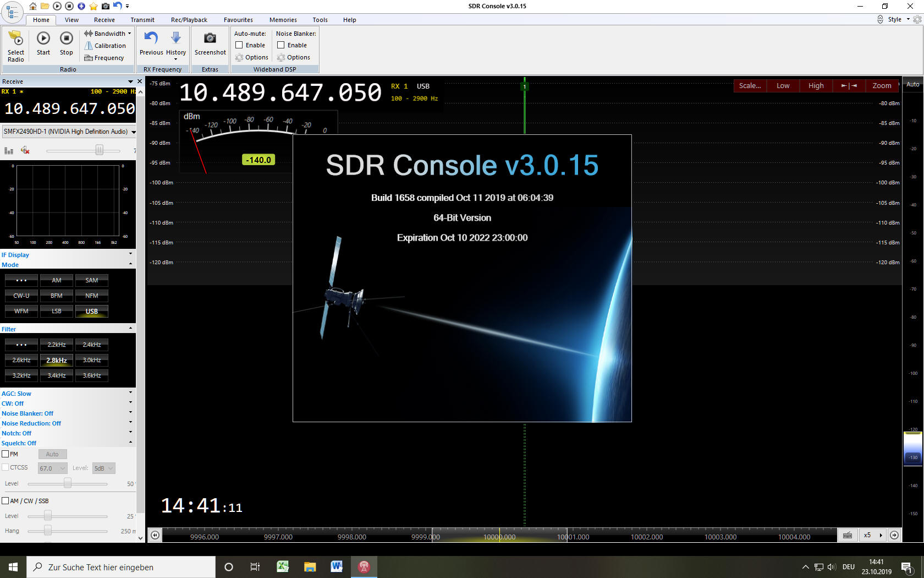Open Noise Blanker Options
The width and height of the screenshot is (924, 578).
(294, 57)
